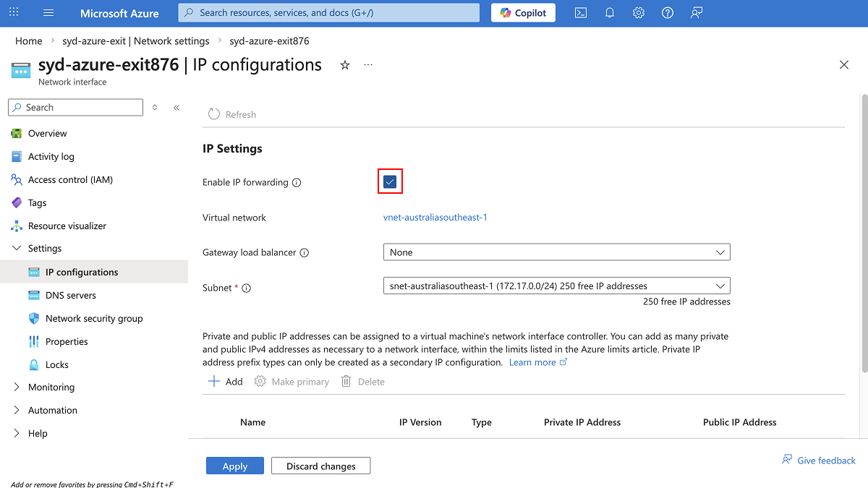This screenshot has height=488, width=868.
Task: Collapse the Settings section
Action: pyautogui.click(x=16, y=248)
